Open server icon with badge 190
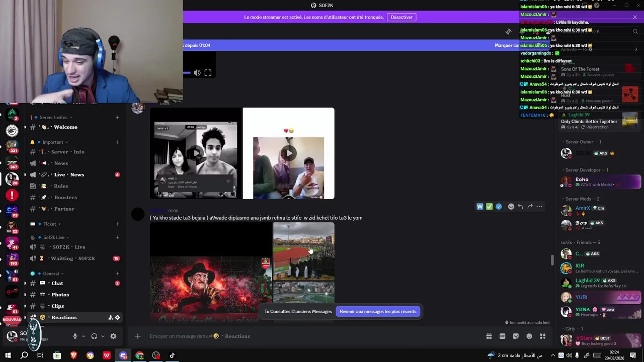 click(12, 259)
